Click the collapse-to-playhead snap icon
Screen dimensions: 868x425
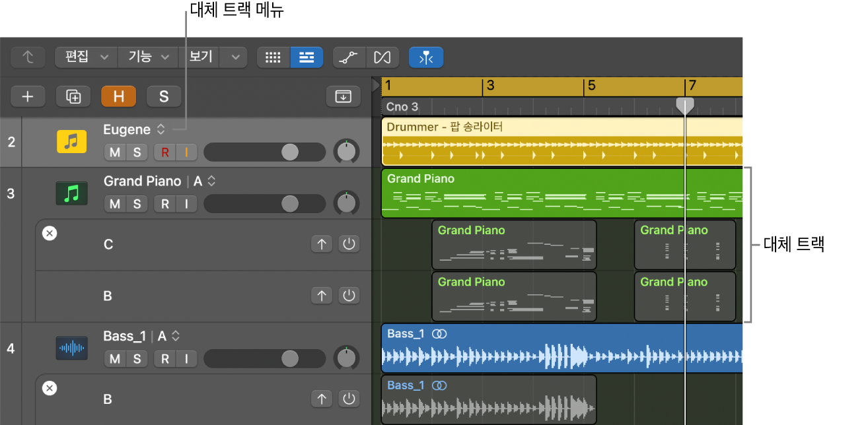(426, 57)
